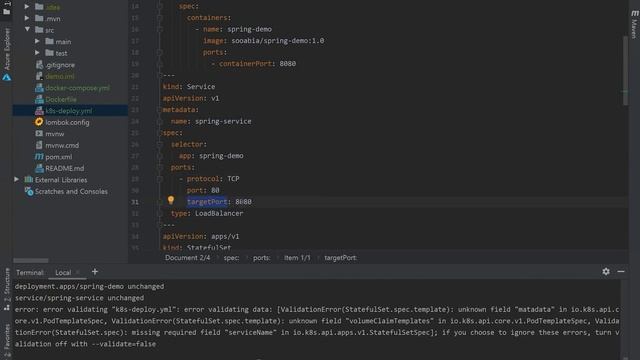The width and height of the screenshot is (640, 360).
Task: Click sooabia/spring-demo:1.0 image value
Action: 278,40
